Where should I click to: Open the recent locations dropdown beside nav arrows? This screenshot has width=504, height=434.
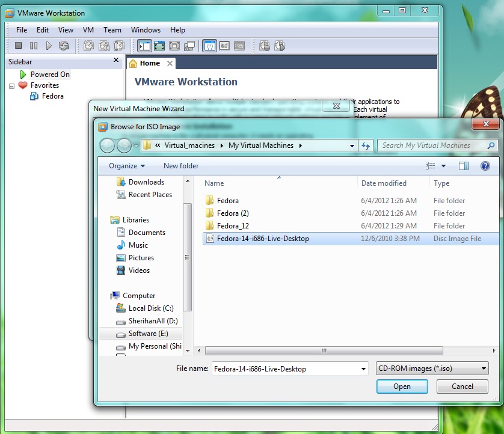(x=137, y=146)
